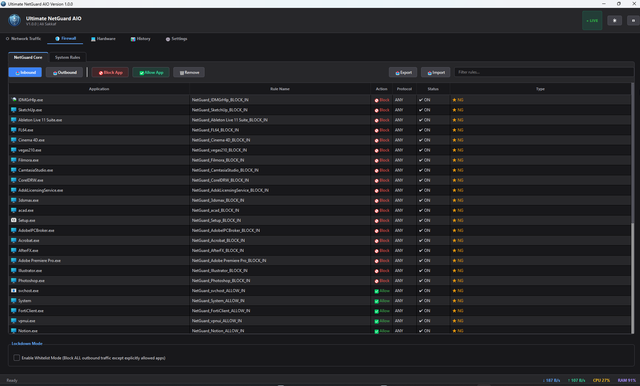Viewport: 640px width, 386px height.
Task: Open the Hardware tab
Action: click(x=103, y=39)
